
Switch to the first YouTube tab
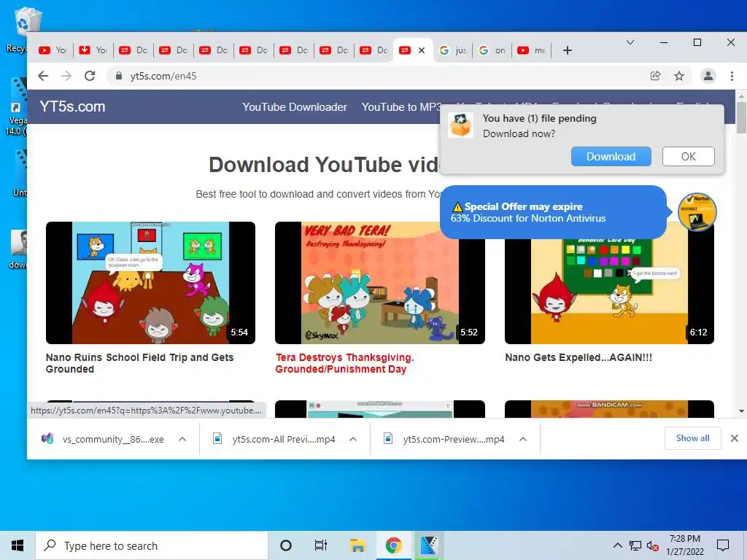coord(53,50)
